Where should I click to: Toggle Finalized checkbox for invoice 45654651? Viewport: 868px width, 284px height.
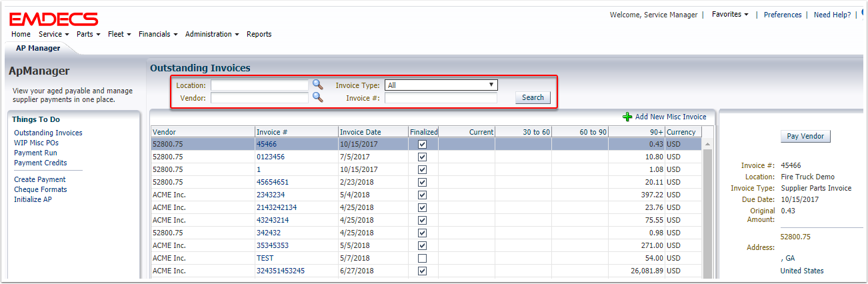coord(422,183)
